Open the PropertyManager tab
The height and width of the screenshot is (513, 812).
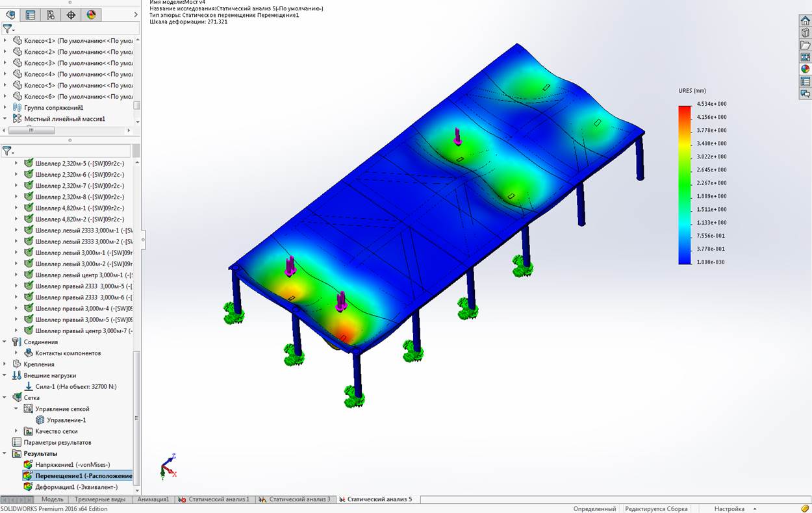[30, 14]
